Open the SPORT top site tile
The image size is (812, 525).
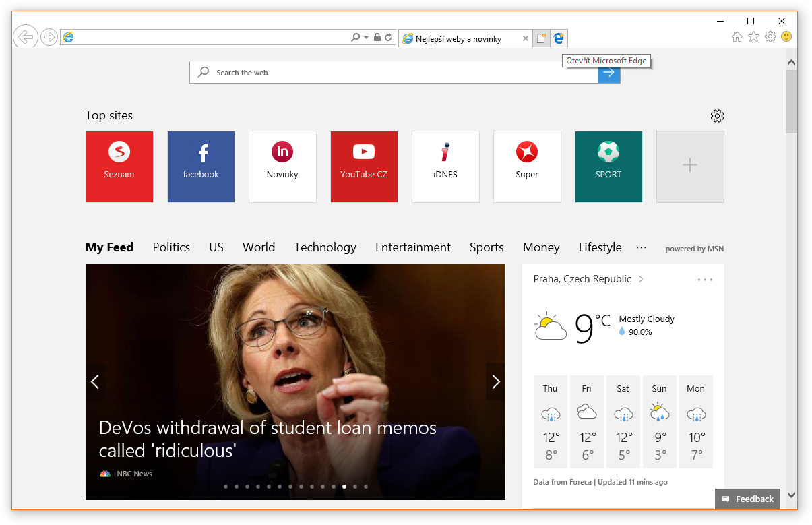(x=608, y=166)
